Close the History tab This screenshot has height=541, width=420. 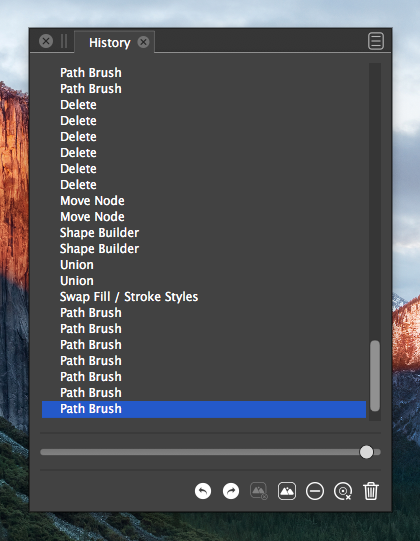143,42
